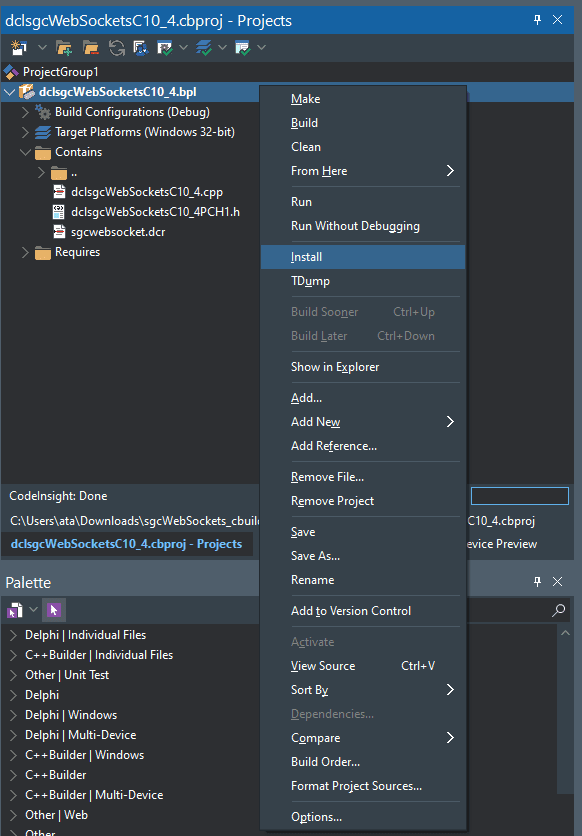Click the layered platform icon with checkmark

tap(204, 48)
